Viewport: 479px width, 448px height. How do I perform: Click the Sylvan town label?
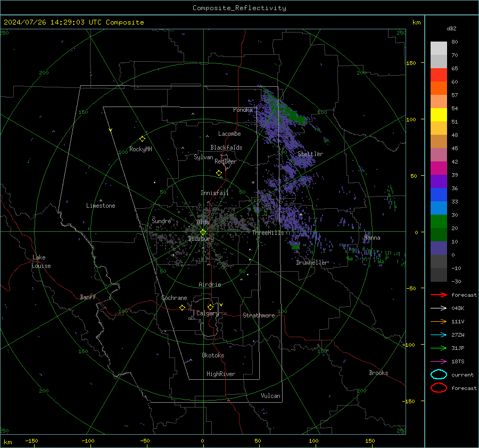click(203, 157)
